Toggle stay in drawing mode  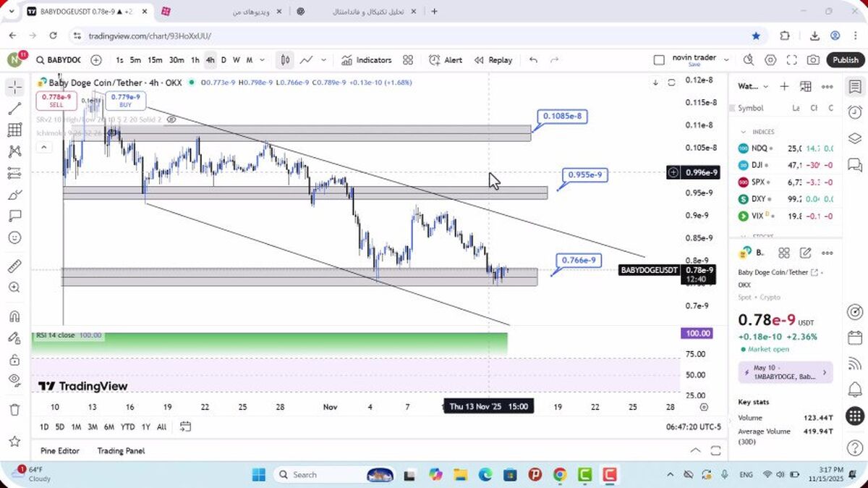(x=14, y=338)
